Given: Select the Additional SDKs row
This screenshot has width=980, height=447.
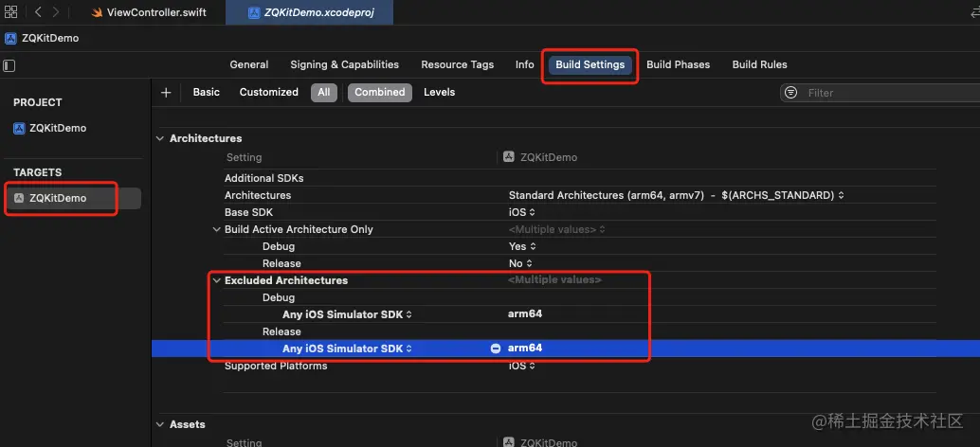Looking at the screenshot, I should (579, 179).
